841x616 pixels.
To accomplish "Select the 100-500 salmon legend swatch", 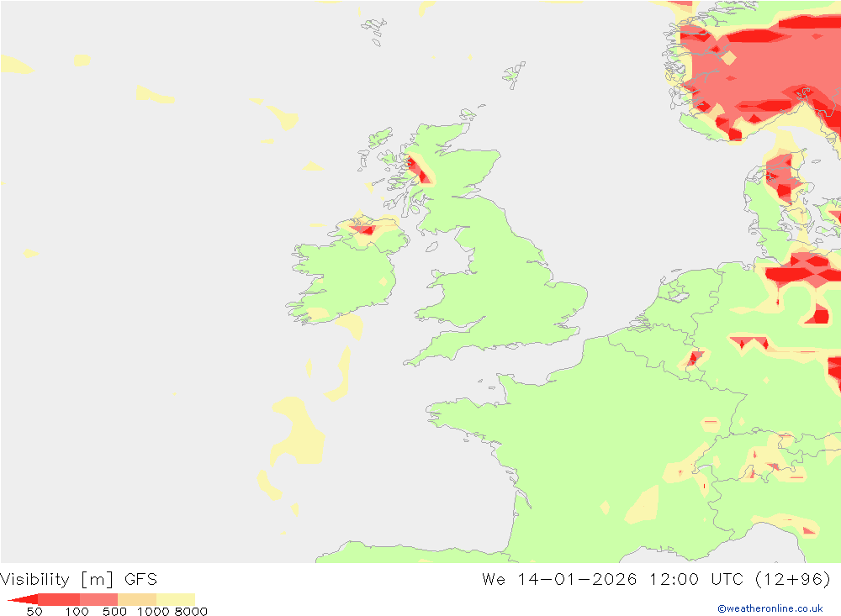I will pos(98,599).
